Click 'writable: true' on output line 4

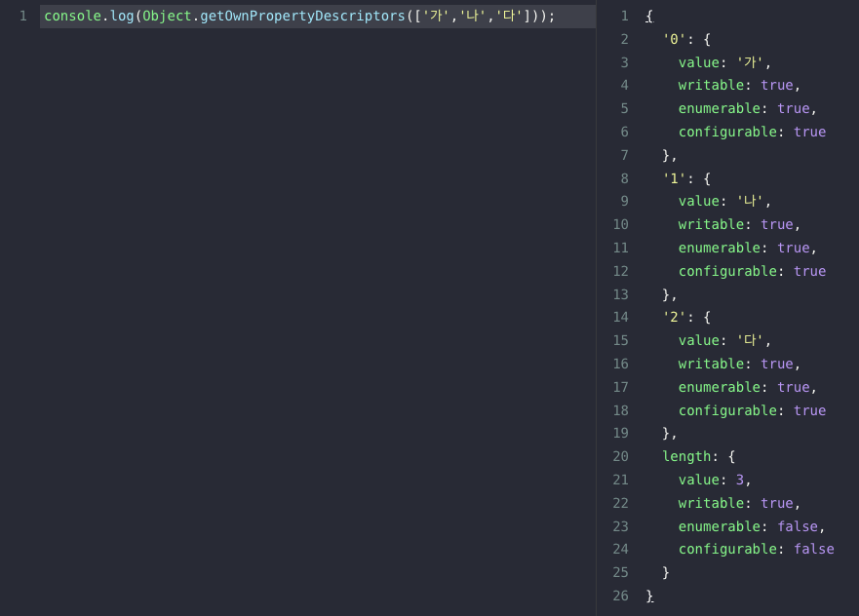[736, 86]
